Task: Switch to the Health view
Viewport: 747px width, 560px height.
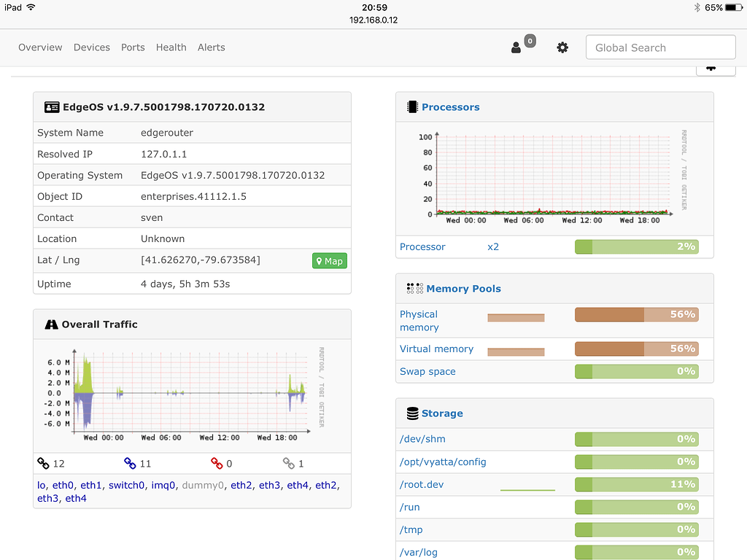Action: (x=171, y=47)
